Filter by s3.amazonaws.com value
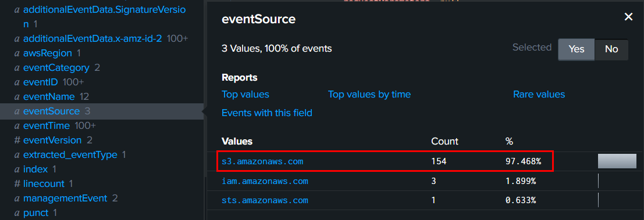The height and width of the screenshot is (220, 644). (x=262, y=161)
